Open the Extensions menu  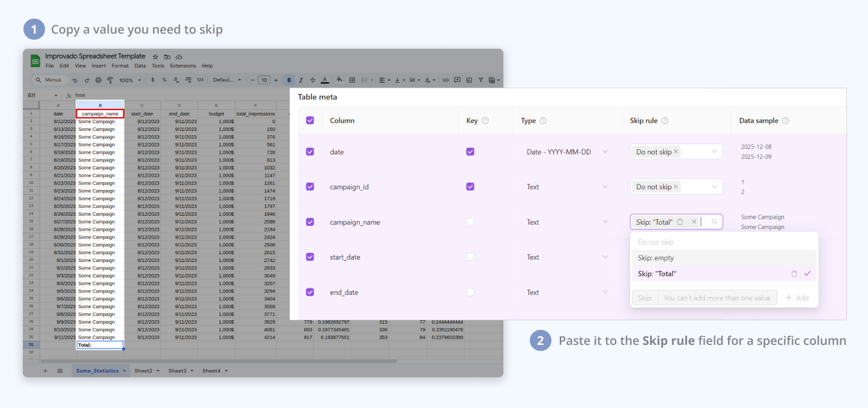point(183,66)
